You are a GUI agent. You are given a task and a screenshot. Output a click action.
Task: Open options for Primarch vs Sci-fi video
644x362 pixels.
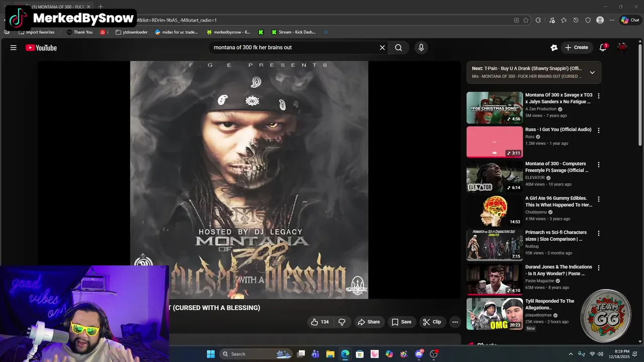[x=599, y=233]
